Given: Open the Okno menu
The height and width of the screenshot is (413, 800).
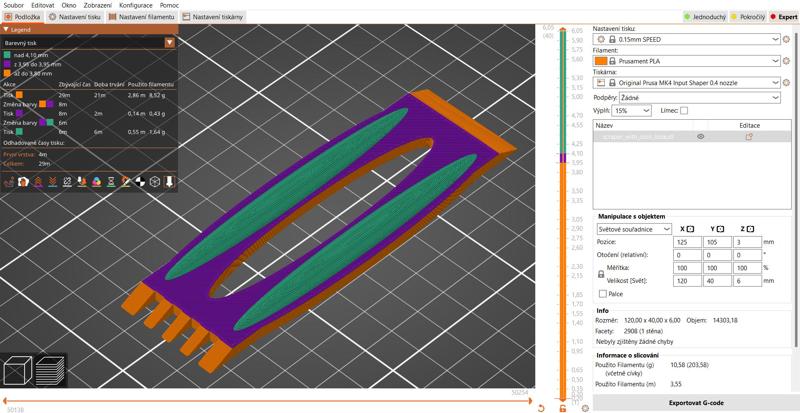Looking at the screenshot, I should [x=68, y=5].
